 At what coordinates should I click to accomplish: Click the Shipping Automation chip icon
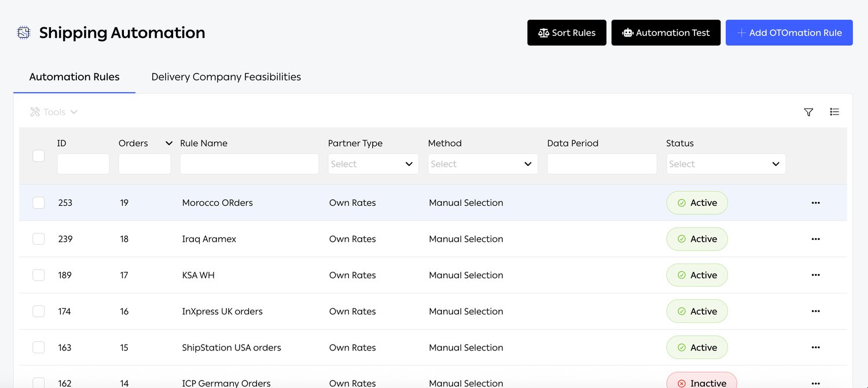[x=23, y=33]
